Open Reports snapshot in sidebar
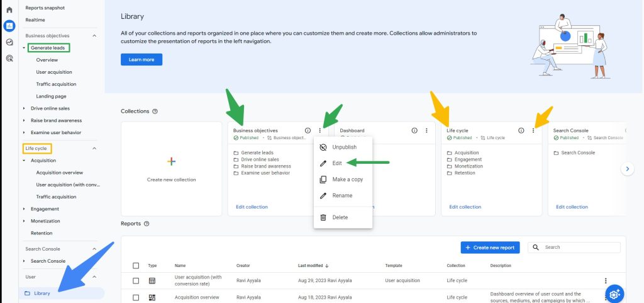The width and height of the screenshot is (644, 303). [x=45, y=8]
